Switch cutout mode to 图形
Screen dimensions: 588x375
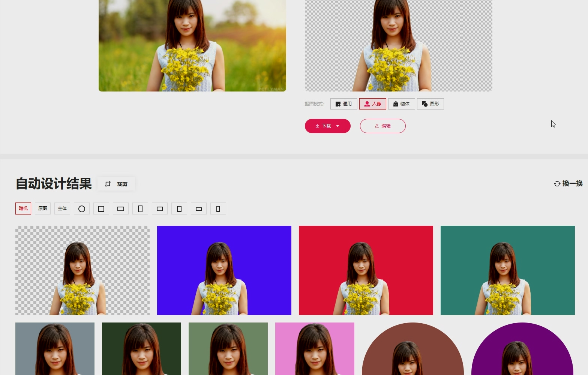click(x=430, y=104)
